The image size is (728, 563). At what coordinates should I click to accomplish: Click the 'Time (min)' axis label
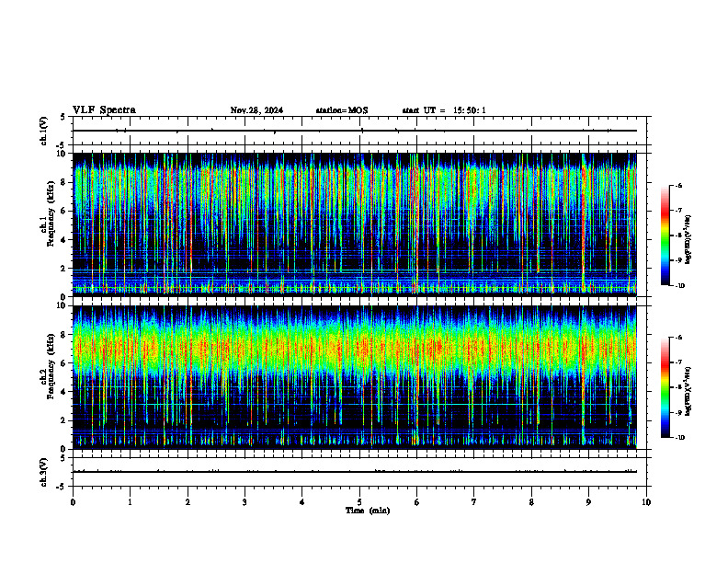pos(368,511)
